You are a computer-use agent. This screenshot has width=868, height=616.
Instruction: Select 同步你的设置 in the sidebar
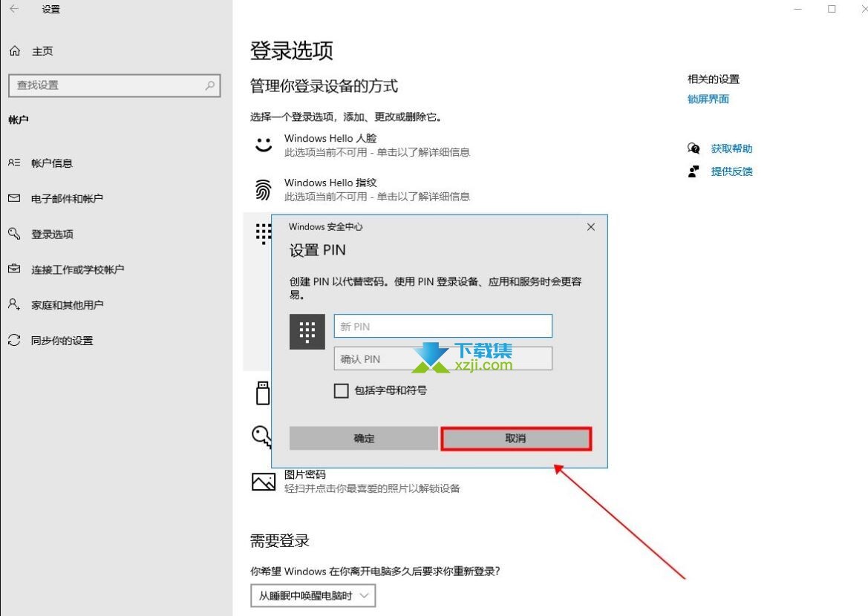(62, 341)
